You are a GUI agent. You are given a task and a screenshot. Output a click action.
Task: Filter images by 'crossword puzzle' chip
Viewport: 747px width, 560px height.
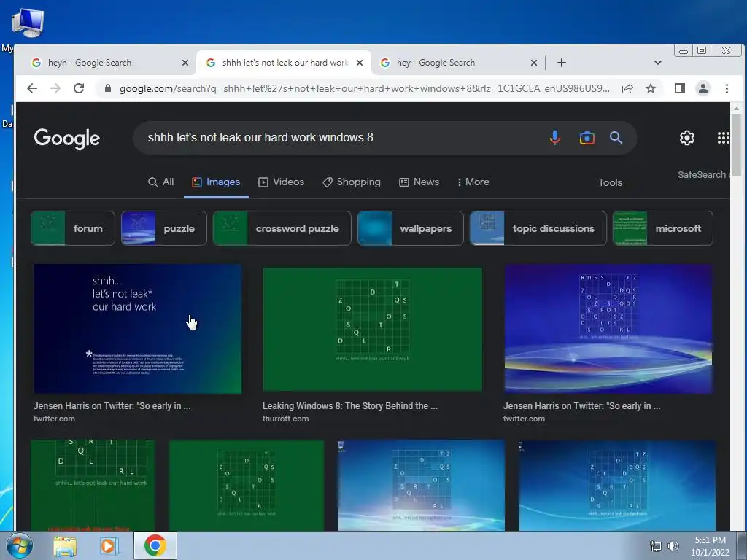(282, 228)
